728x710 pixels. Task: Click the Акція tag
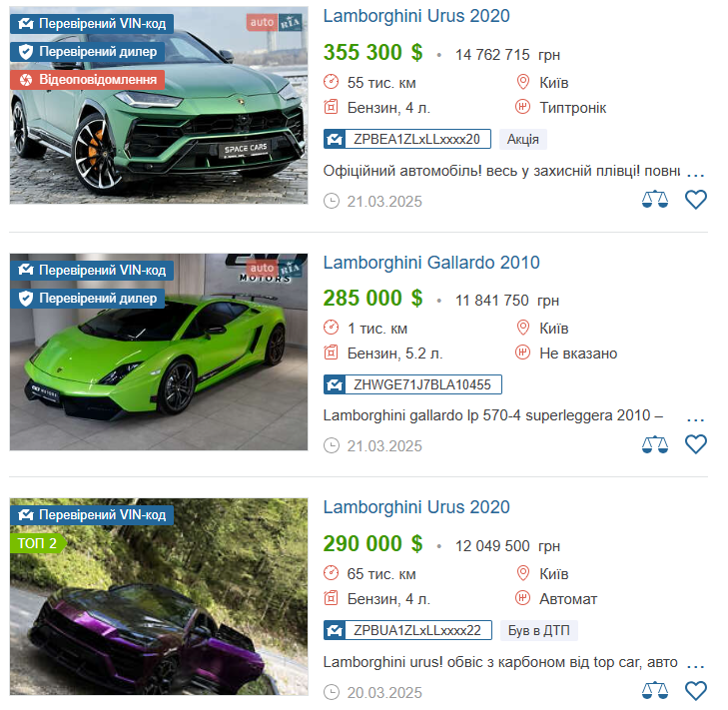[x=523, y=140]
